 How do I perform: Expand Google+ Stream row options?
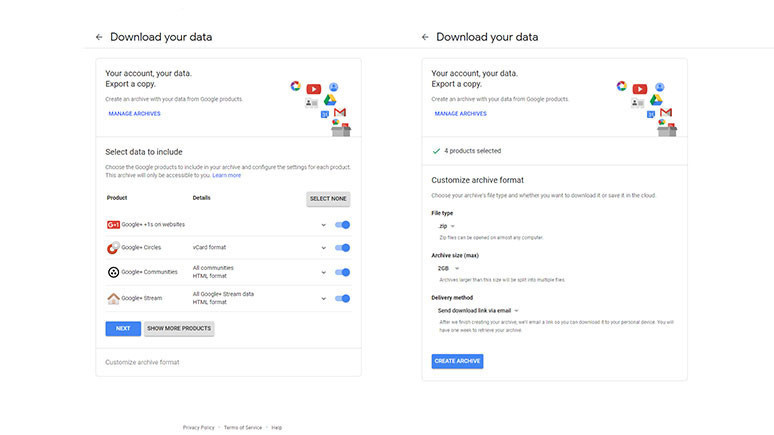coord(323,299)
